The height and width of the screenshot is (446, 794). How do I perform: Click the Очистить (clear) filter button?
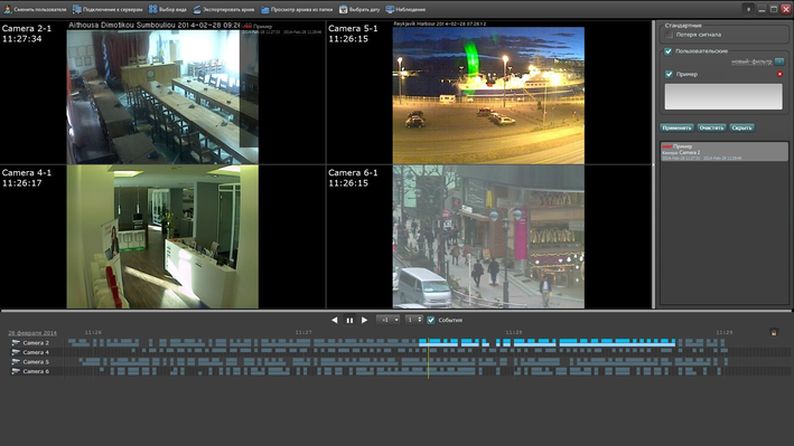(711, 128)
